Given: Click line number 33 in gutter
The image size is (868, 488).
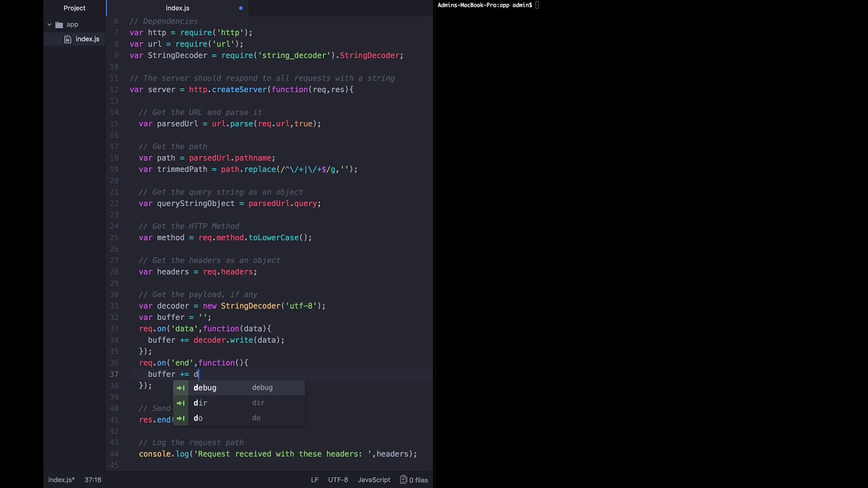Looking at the screenshot, I should click(x=115, y=329).
